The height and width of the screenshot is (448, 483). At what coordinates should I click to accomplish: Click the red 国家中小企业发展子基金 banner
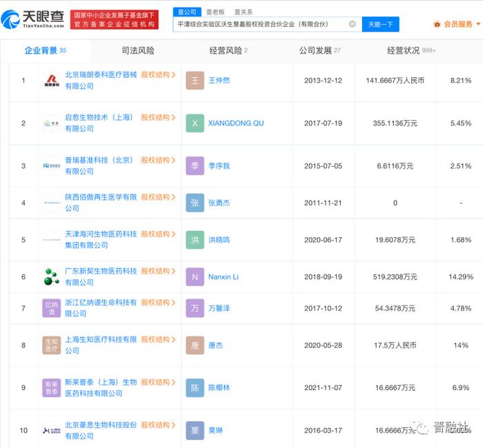[x=115, y=19]
